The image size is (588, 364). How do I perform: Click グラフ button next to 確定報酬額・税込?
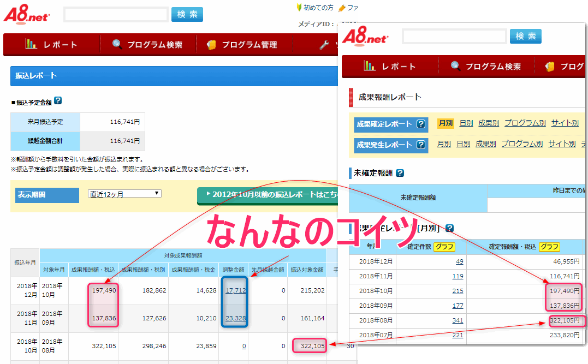pyautogui.click(x=549, y=247)
